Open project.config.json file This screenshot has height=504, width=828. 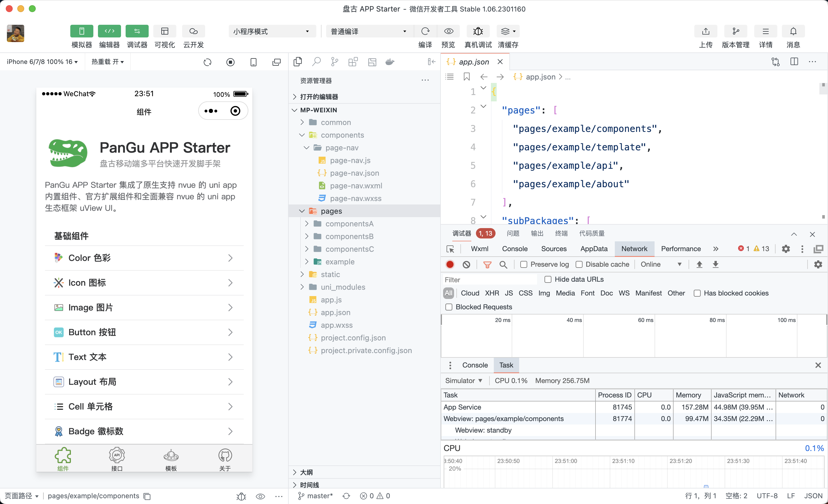[x=365, y=338]
